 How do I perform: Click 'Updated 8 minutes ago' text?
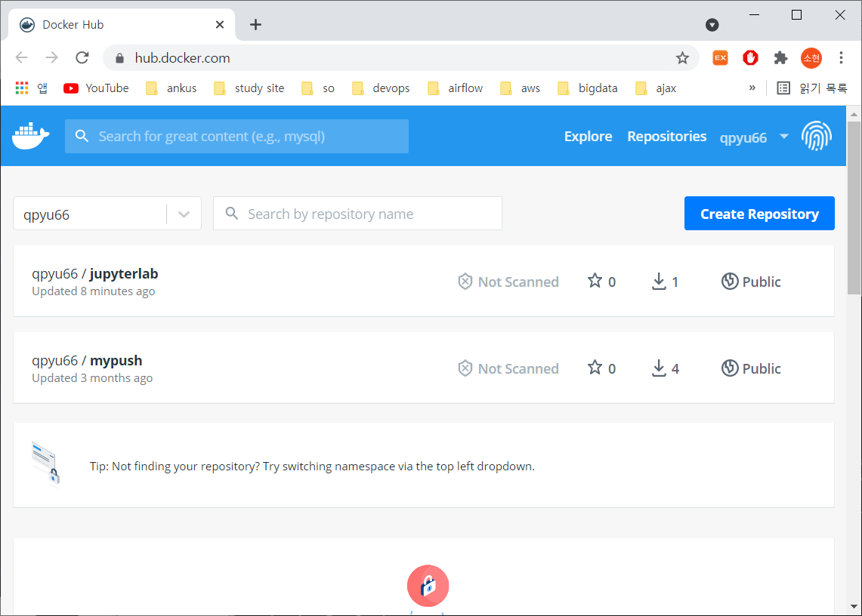coord(94,291)
